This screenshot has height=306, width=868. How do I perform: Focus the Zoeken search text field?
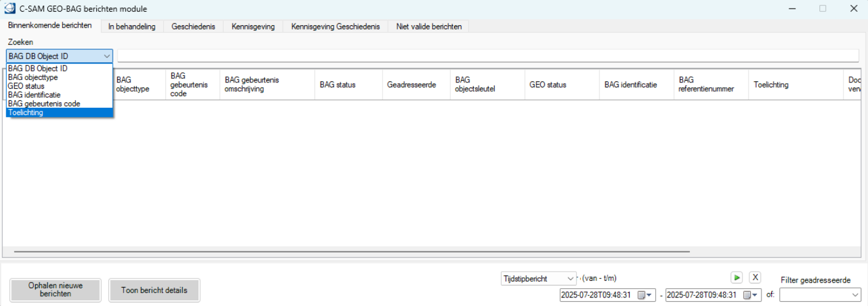(x=488, y=56)
